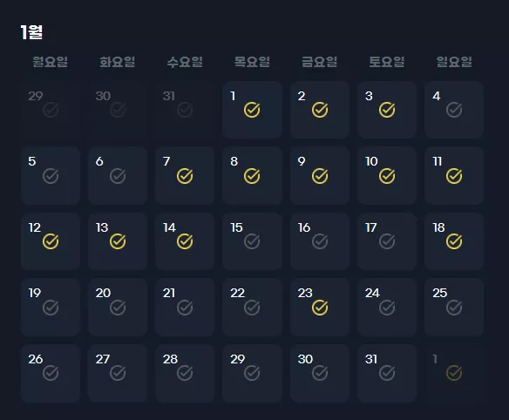The width and height of the screenshot is (509, 420).
Task: Toggle the gray checkmark on day 15
Action: pos(252,241)
